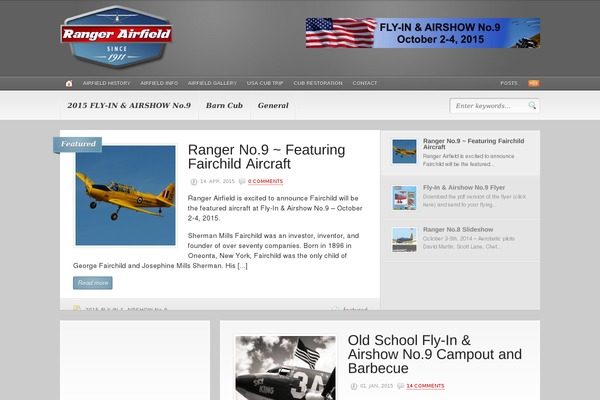Click the Fly-In & Airshow No.9 banner
Viewport: 600px width, 400px height.
click(423, 33)
